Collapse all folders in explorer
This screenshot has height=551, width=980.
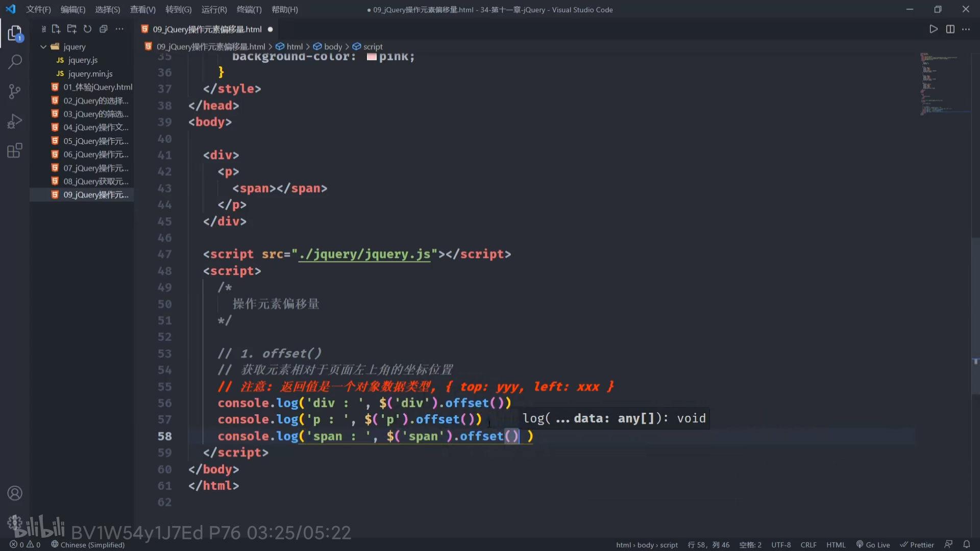(x=104, y=29)
